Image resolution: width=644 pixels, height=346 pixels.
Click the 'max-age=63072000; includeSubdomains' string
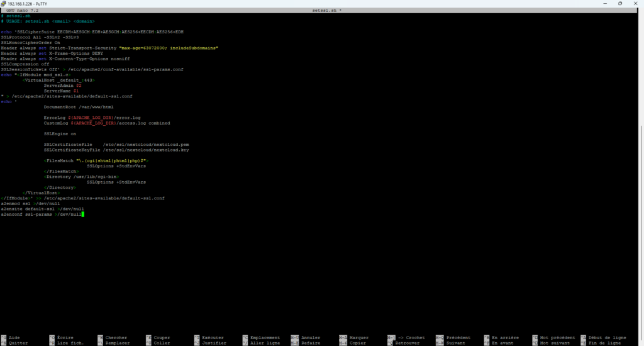(169, 48)
